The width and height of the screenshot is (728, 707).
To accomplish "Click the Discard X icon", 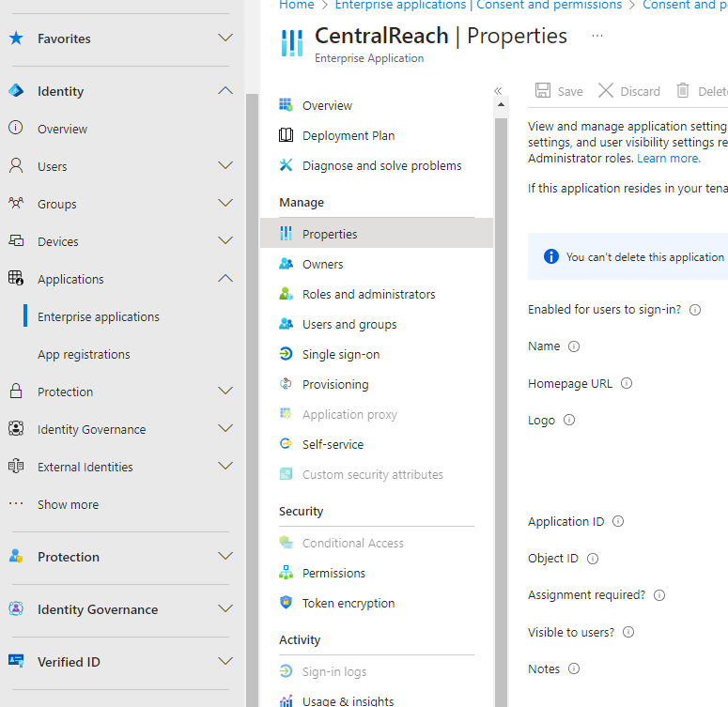I will click(x=606, y=90).
